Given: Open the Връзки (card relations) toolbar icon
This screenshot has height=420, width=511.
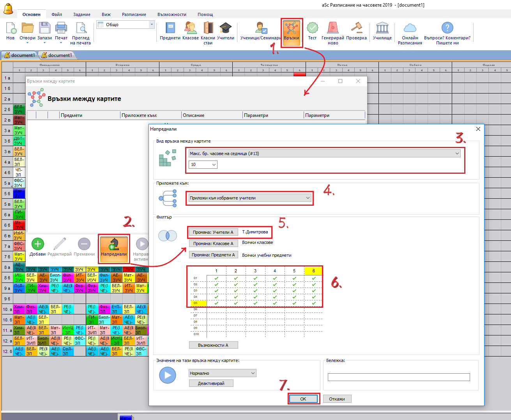Looking at the screenshot, I should 291,29.
